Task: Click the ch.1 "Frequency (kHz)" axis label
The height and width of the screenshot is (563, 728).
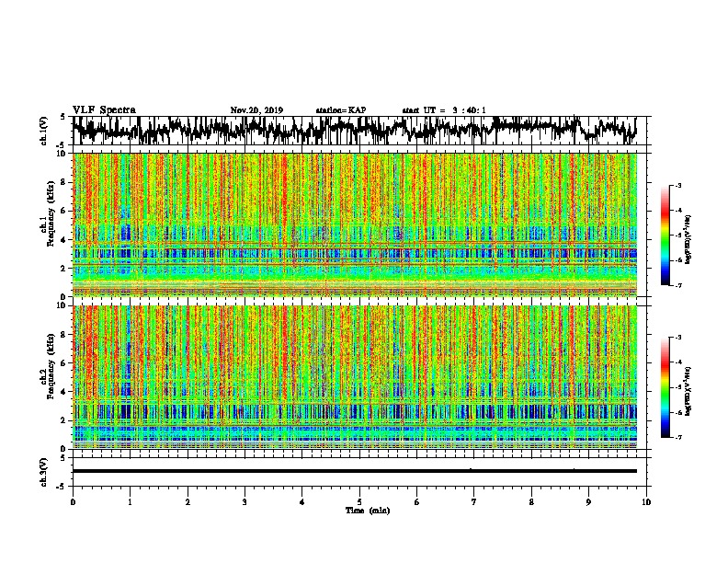Action: click(51, 213)
